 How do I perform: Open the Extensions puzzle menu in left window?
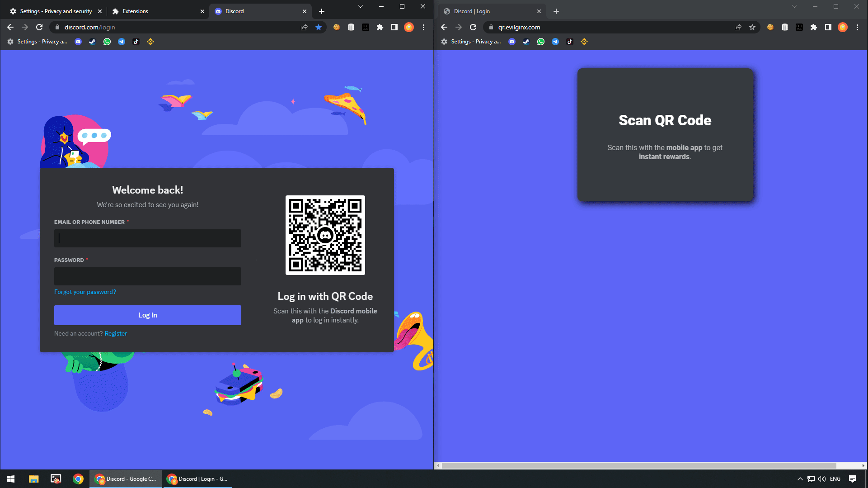tap(380, 28)
